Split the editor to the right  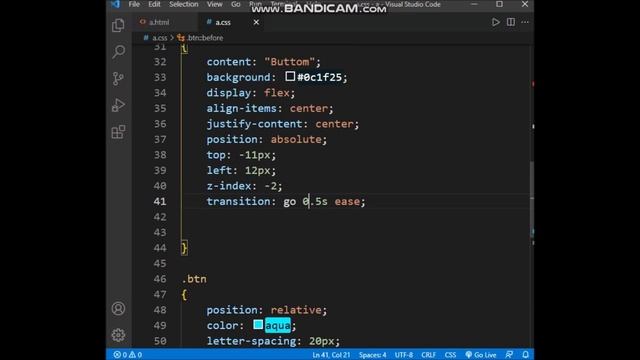click(511, 22)
